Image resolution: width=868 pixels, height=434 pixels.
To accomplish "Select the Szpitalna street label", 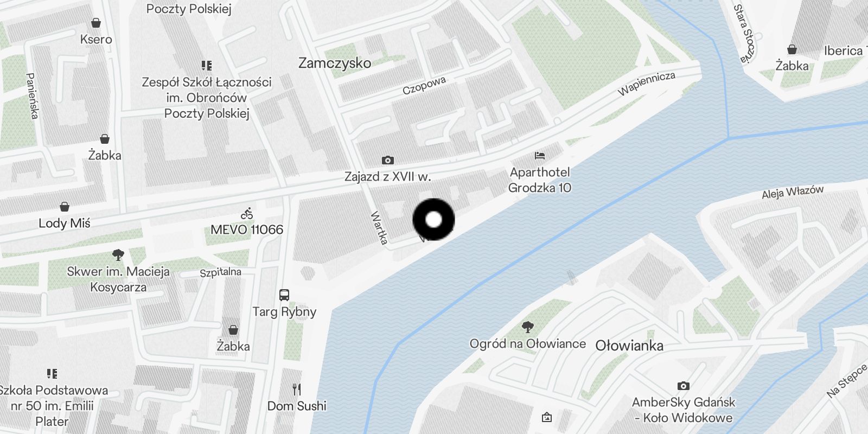I will [x=220, y=272].
